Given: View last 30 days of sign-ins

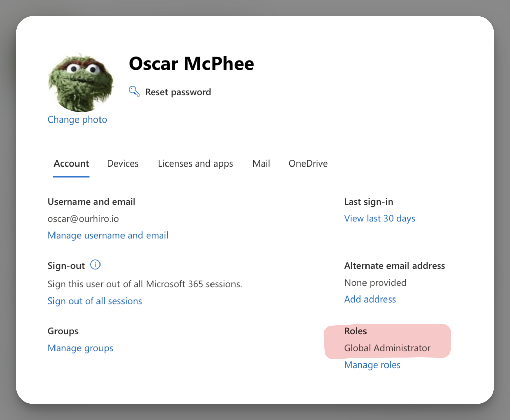Looking at the screenshot, I should click(x=379, y=218).
